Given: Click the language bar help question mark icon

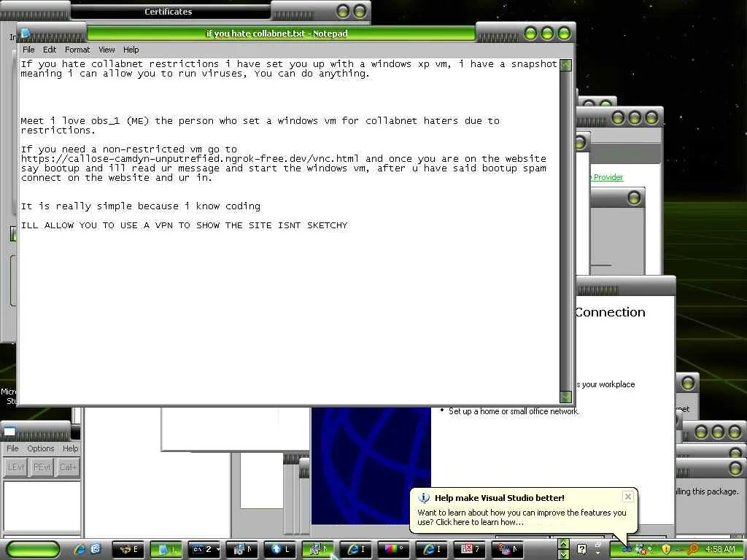Looking at the screenshot, I should (x=581, y=549).
